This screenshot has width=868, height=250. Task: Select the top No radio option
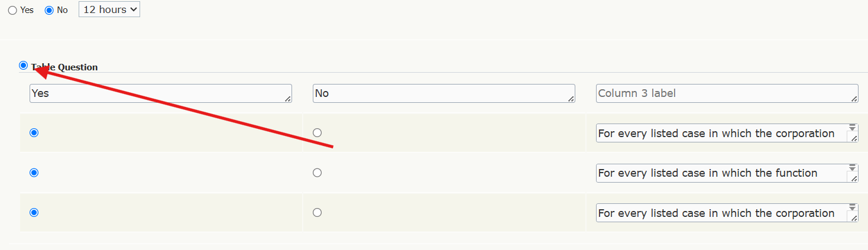coord(49,11)
